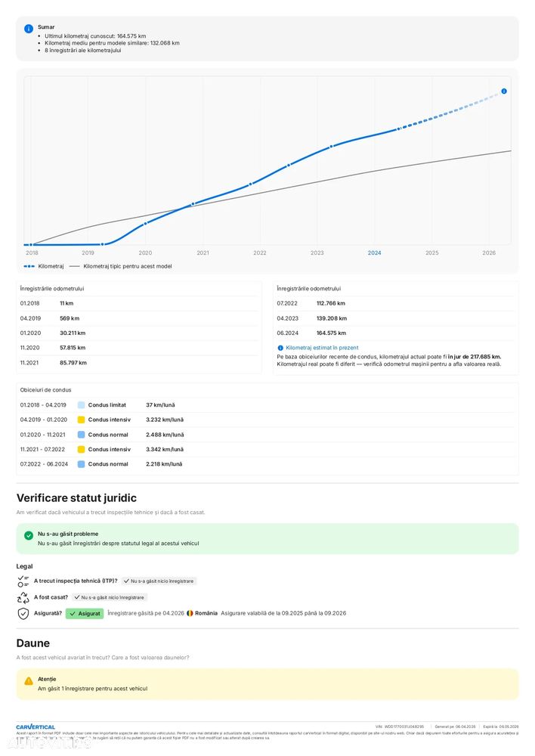Click the ITP "Nu s-a găsit nicio înregistrare" badge
The image size is (535, 756).
(159, 581)
